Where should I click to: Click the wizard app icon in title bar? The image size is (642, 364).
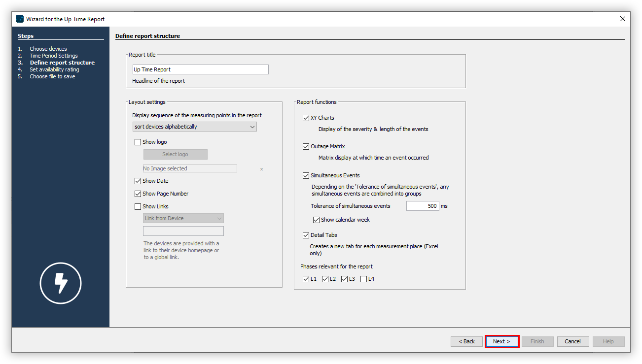click(20, 19)
